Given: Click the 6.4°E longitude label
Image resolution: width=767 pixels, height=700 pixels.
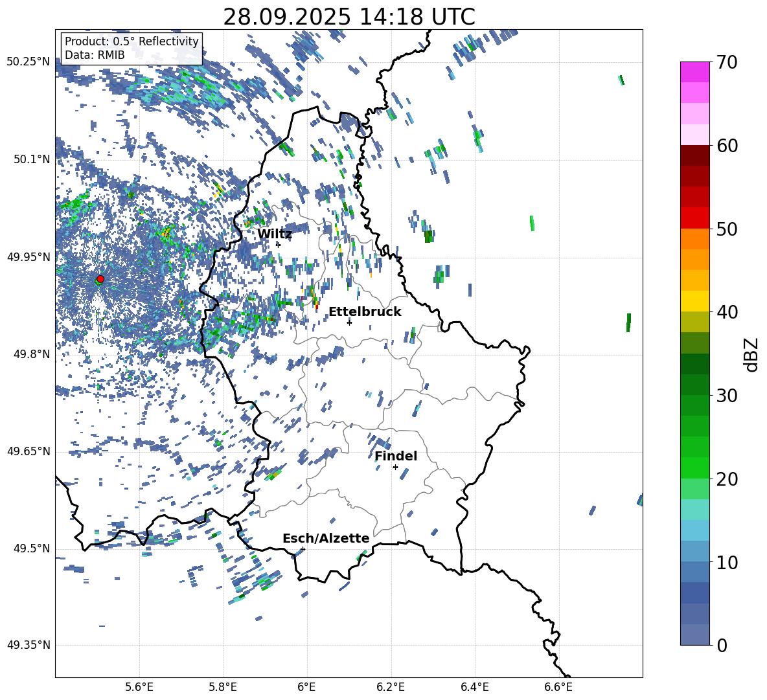Looking at the screenshot, I should (x=474, y=687).
